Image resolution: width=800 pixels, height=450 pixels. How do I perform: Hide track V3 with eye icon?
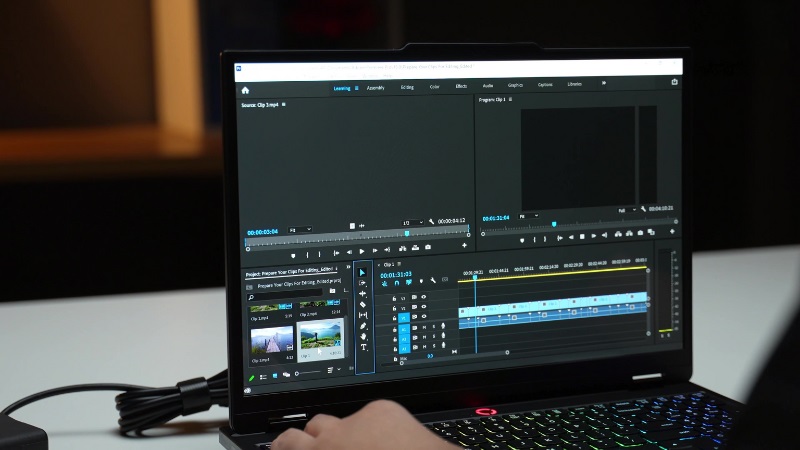coord(423,296)
